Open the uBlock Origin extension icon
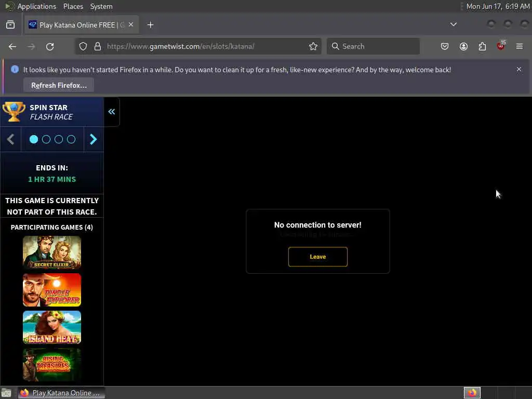Screen dimensions: 532x399 (x=501, y=46)
